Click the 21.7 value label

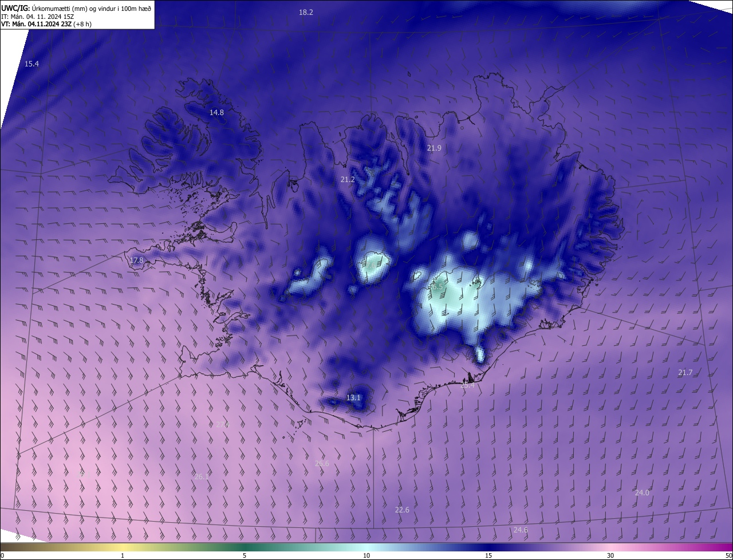685,373
